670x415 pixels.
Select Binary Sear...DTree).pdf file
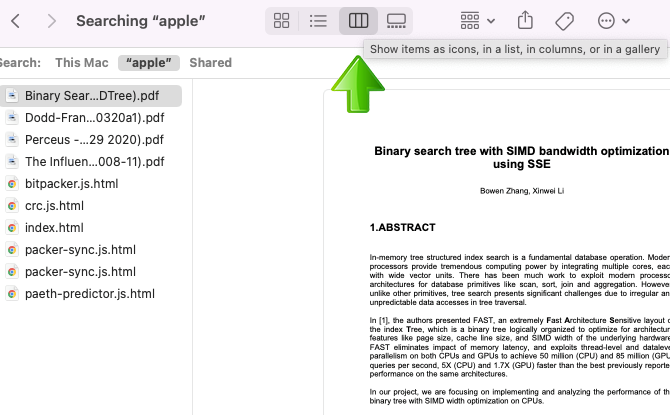point(91,96)
